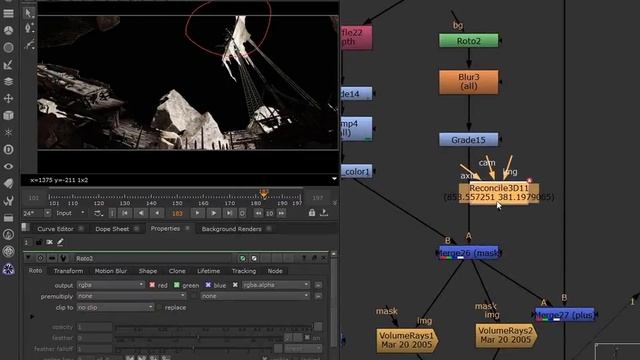Open the Keyer nodes icon

click(9, 64)
